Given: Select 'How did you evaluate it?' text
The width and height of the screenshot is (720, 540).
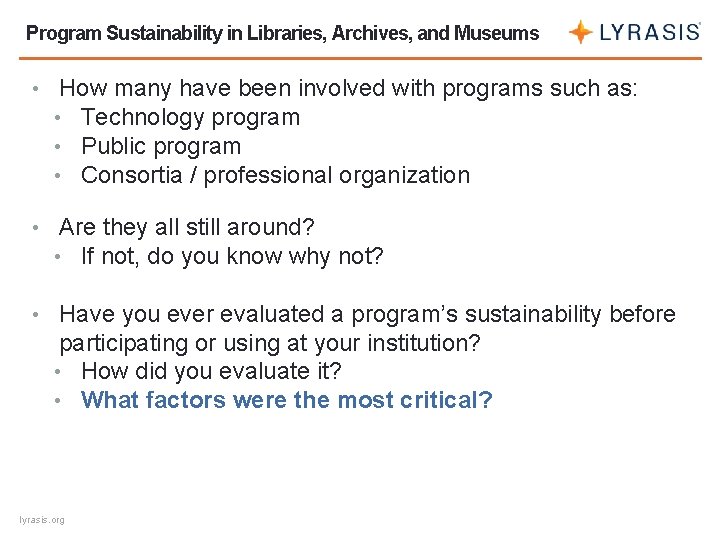Looking at the screenshot, I should pos(211,371).
